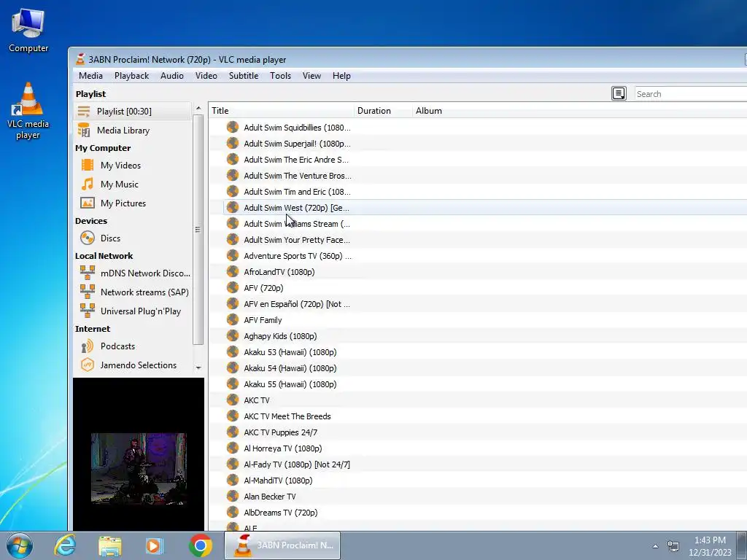This screenshot has width=747, height=560.
Task: Launch Google Chrome from taskbar
Action: [x=200, y=545]
